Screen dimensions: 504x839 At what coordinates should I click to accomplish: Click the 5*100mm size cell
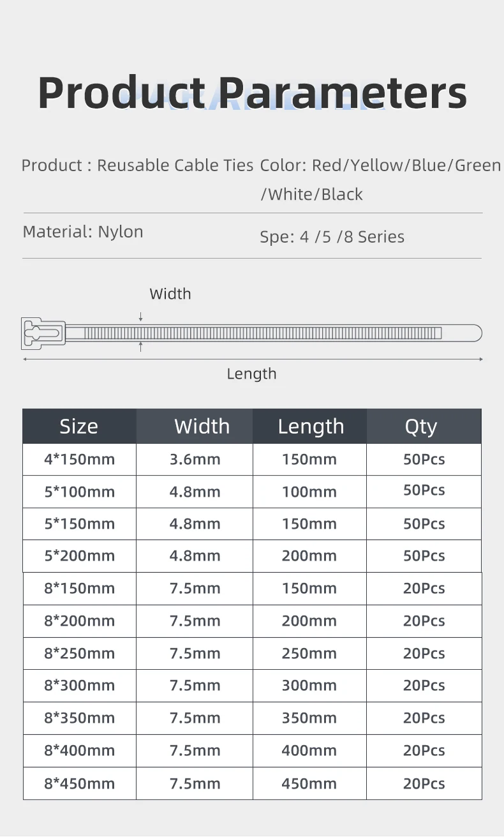79,492
